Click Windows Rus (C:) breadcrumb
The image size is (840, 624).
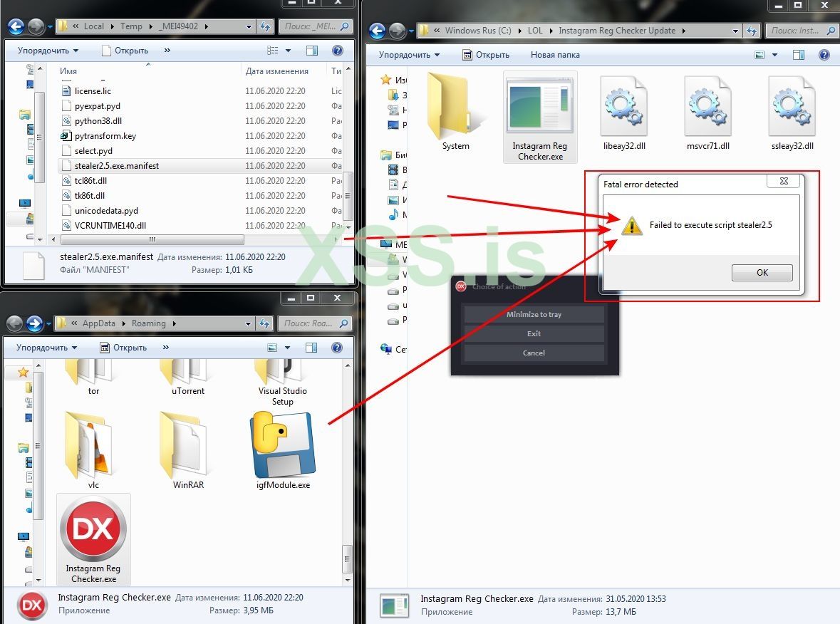click(x=478, y=31)
